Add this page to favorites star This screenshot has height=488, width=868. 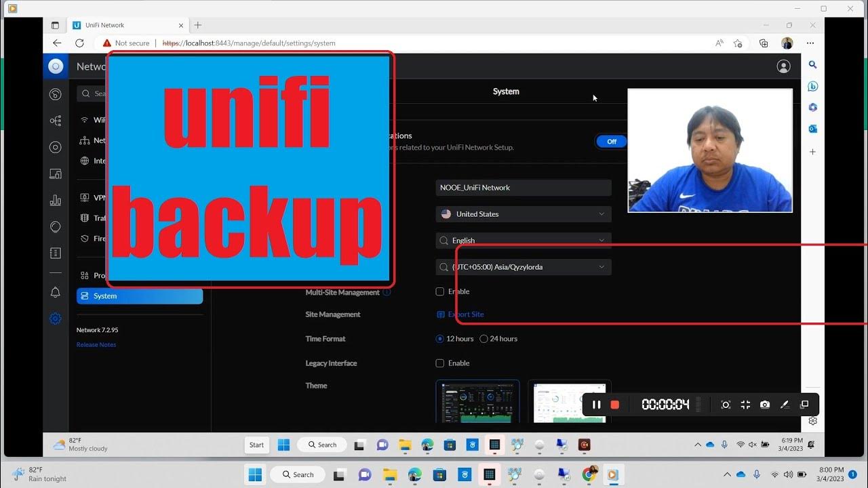click(x=738, y=43)
